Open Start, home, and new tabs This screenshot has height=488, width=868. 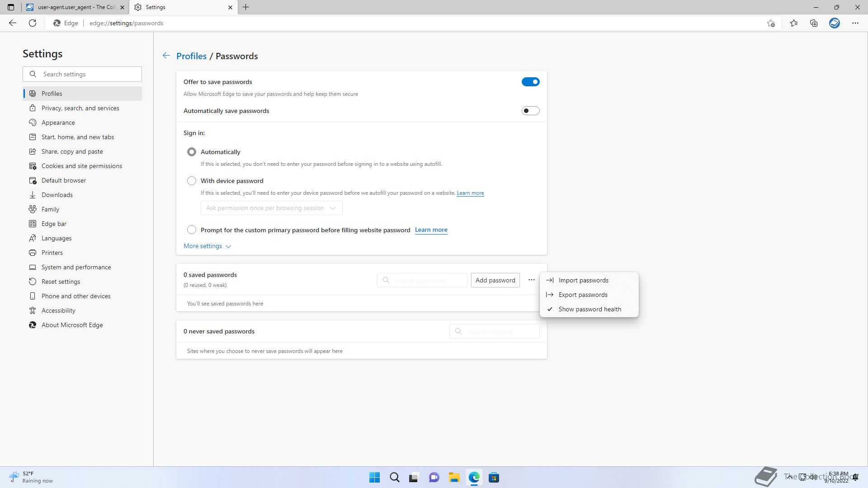click(82, 137)
